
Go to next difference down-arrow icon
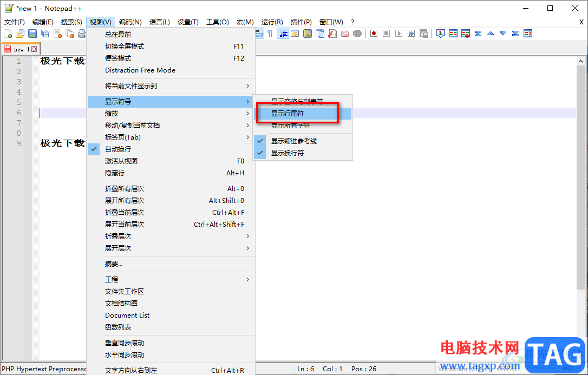click(503, 34)
